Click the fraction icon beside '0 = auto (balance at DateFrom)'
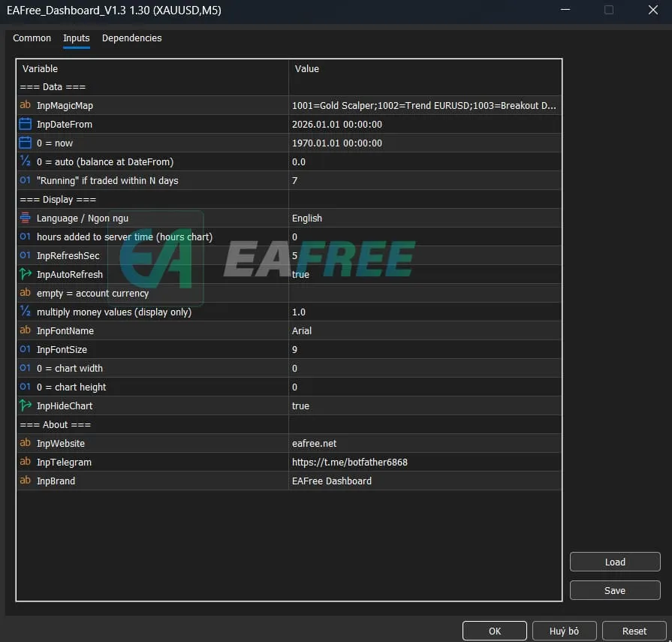This screenshot has height=642, width=672. (x=26, y=161)
